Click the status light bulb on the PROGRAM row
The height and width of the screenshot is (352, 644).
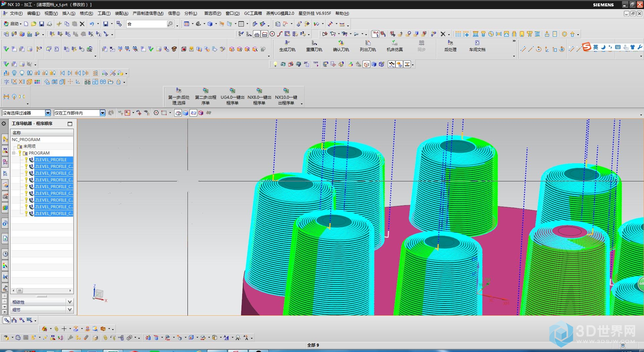click(20, 153)
